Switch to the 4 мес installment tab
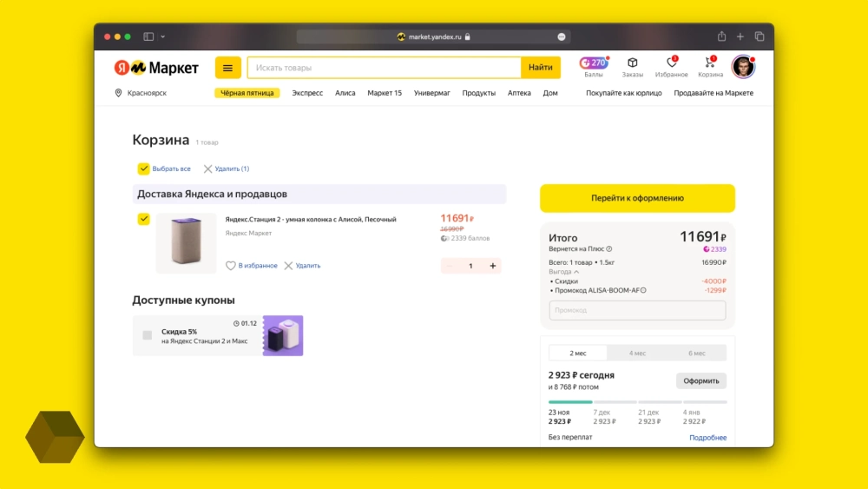The width and height of the screenshot is (868, 489). pos(637,353)
